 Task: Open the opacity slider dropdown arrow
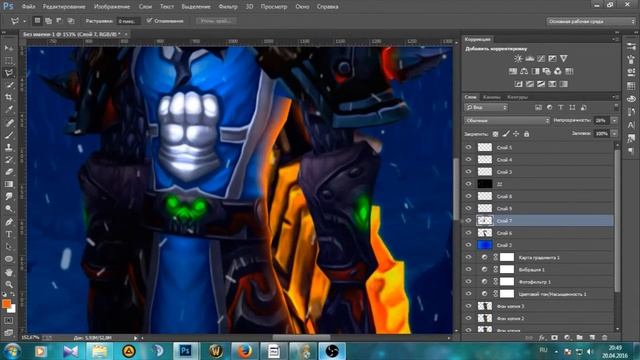(614, 120)
